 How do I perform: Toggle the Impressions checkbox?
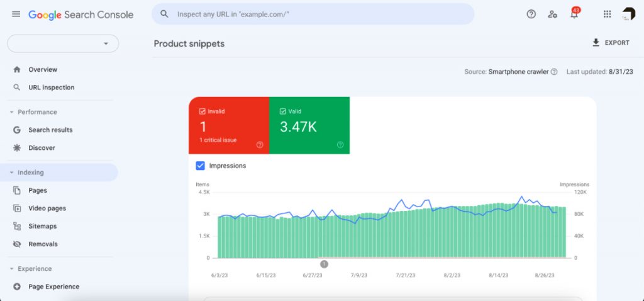[x=201, y=166]
